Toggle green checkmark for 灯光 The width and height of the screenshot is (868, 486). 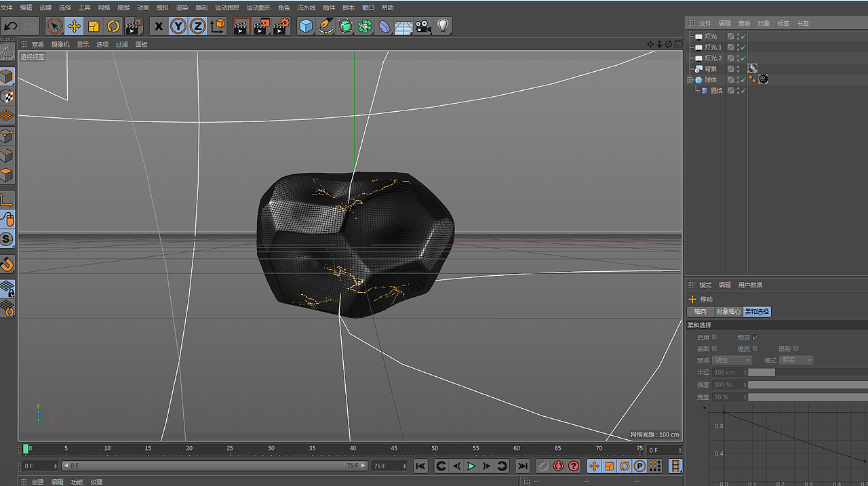743,37
